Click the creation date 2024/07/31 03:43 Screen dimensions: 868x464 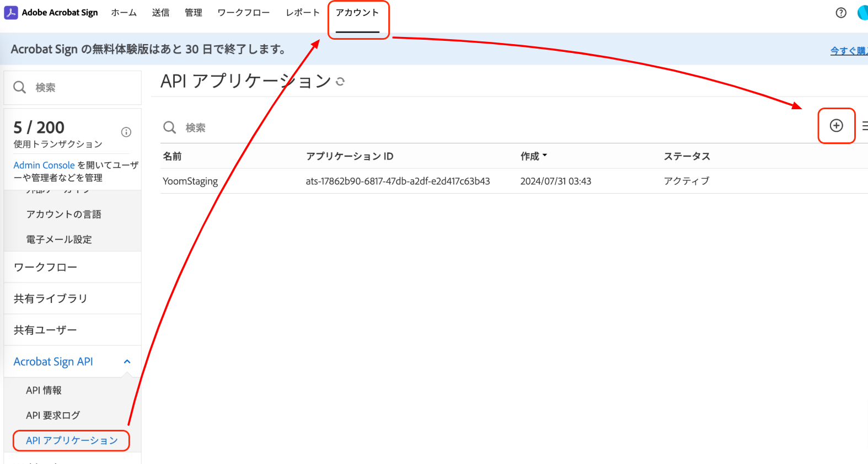(x=556, y=181)
